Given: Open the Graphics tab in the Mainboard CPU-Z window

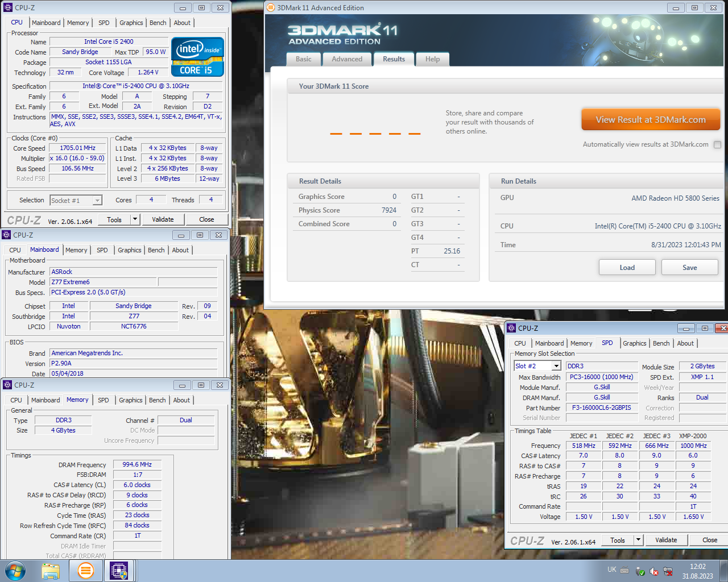Looking at the screenshot, I should click(130, 250).
